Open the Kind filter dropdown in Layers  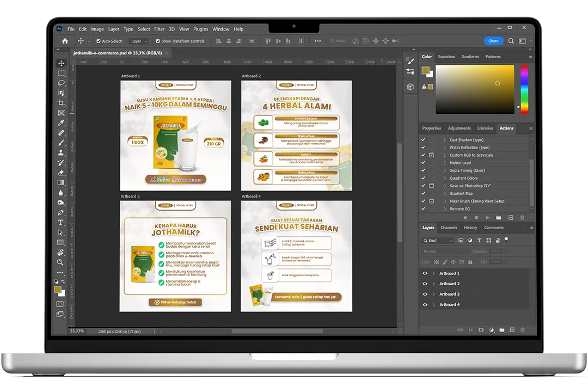pos(439,241)
